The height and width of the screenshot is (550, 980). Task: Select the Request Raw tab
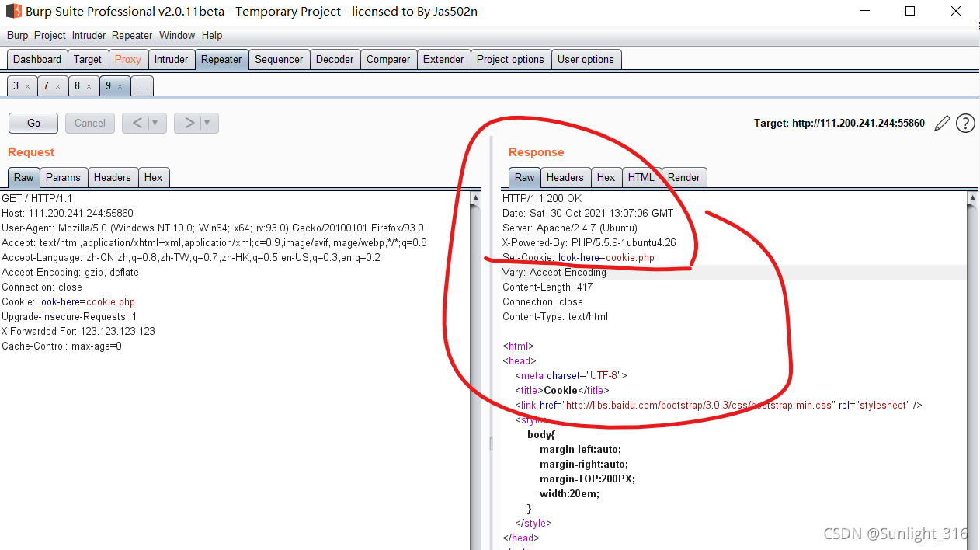point(24,177)
